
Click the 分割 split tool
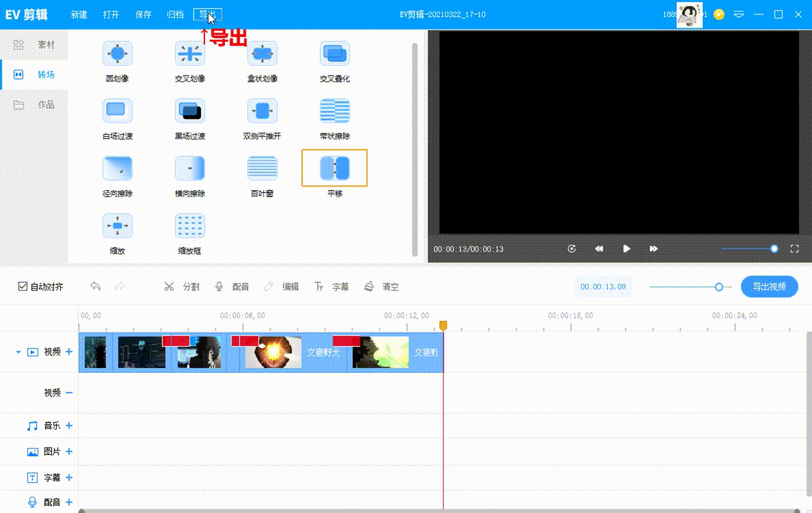(x=182, y=287)
